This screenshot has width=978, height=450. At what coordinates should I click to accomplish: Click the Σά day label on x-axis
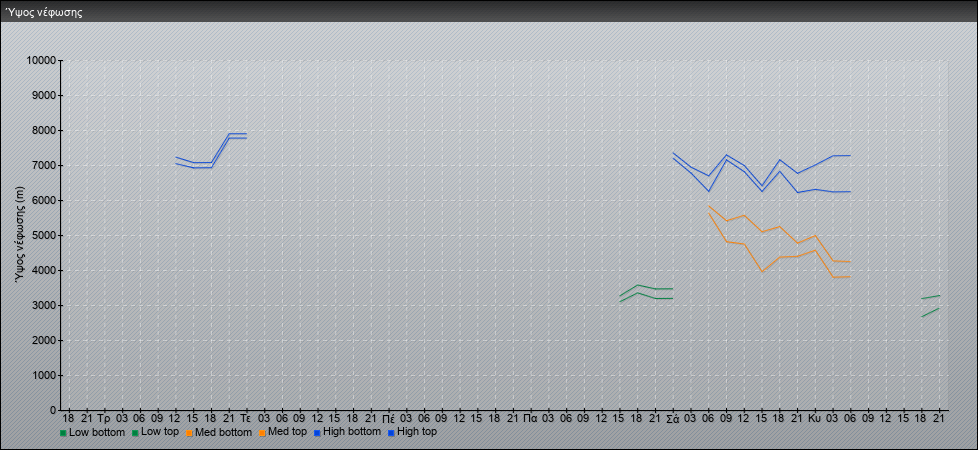coord(673,418)
